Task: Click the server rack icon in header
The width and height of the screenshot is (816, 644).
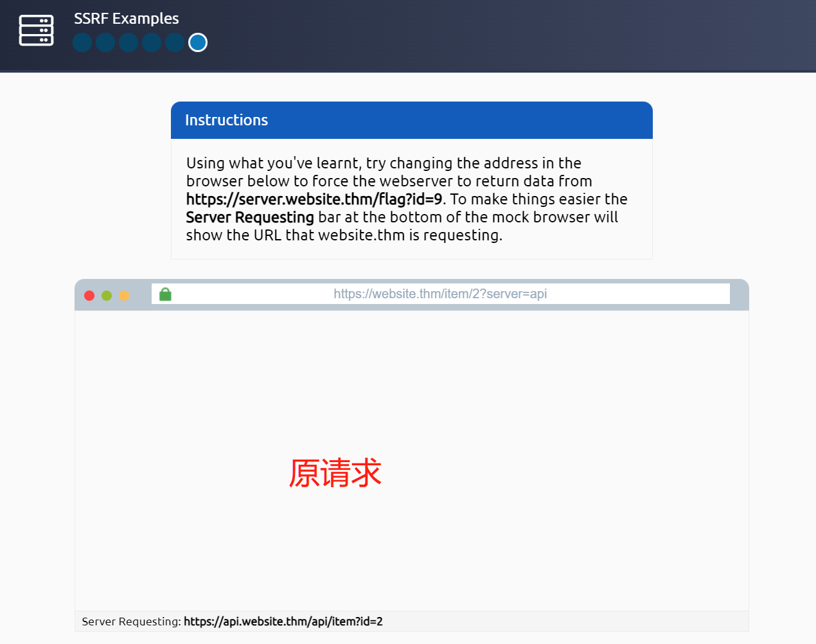Action: pyautogui.click(x=36, y=30)
